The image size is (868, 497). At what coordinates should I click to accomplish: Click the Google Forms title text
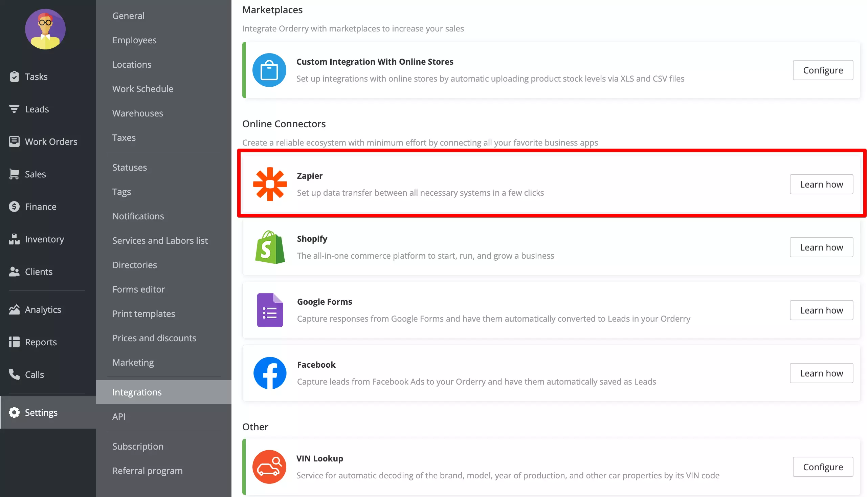point(325,301)
